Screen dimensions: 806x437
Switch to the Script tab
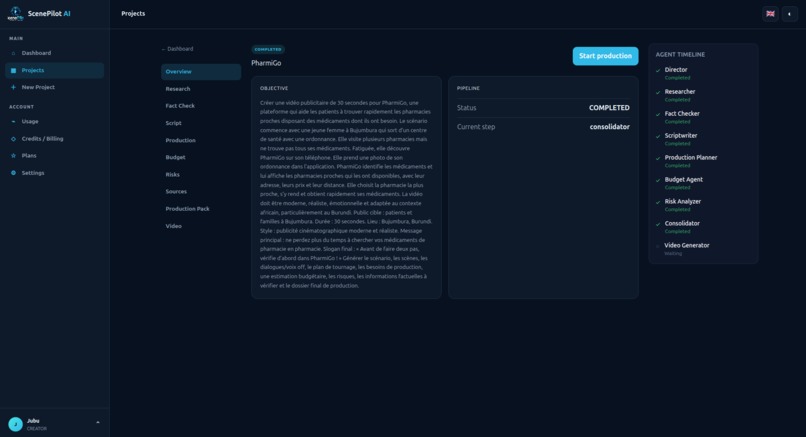201,123
